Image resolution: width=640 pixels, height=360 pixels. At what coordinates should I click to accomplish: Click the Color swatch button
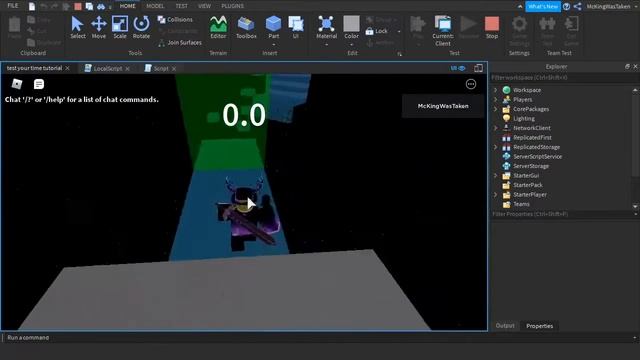(x=351, y=27)
